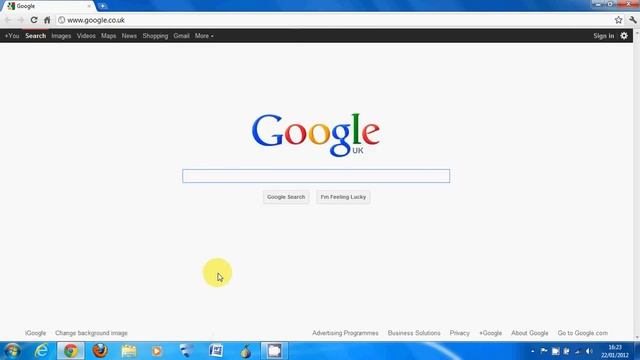This screenshot has width=640, height=360.
Task: Close the Google tab
Action: [x=89, y=6]
